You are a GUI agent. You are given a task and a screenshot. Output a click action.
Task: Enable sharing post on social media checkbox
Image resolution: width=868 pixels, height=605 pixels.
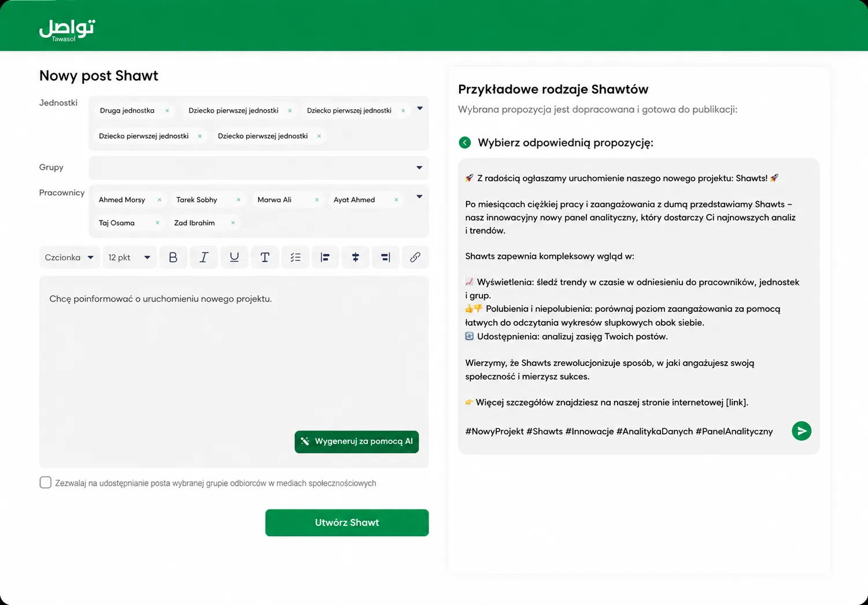coord(45,482)
